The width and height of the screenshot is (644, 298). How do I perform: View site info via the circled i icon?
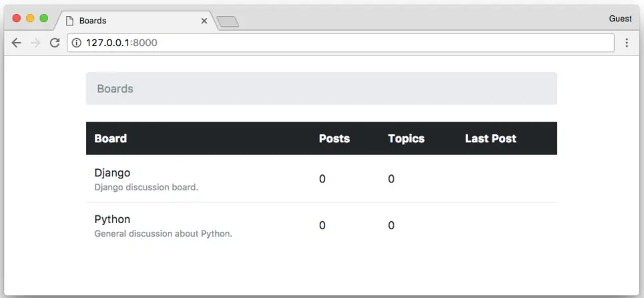(x=76, y=43)
